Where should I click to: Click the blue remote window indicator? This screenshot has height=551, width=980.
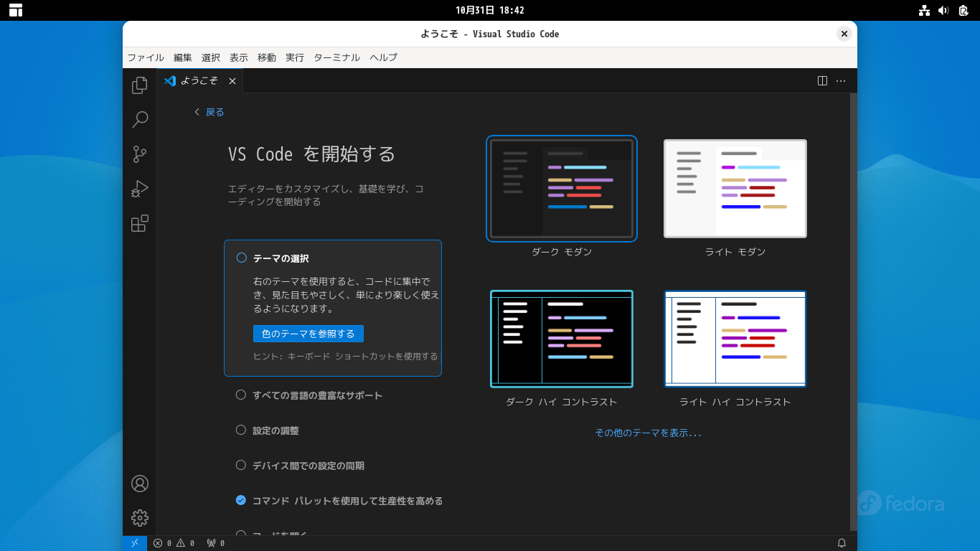coord(135,543)
